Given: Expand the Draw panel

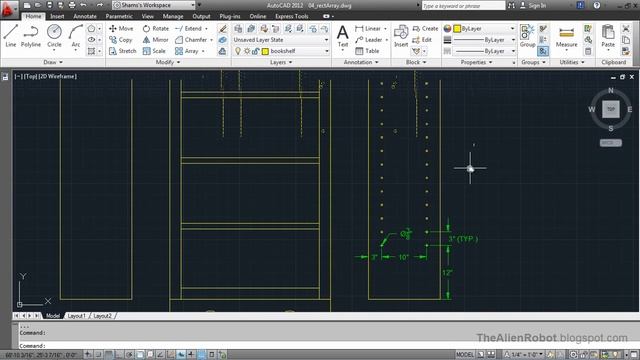Looking at the screenshot, I should [53, 62].
